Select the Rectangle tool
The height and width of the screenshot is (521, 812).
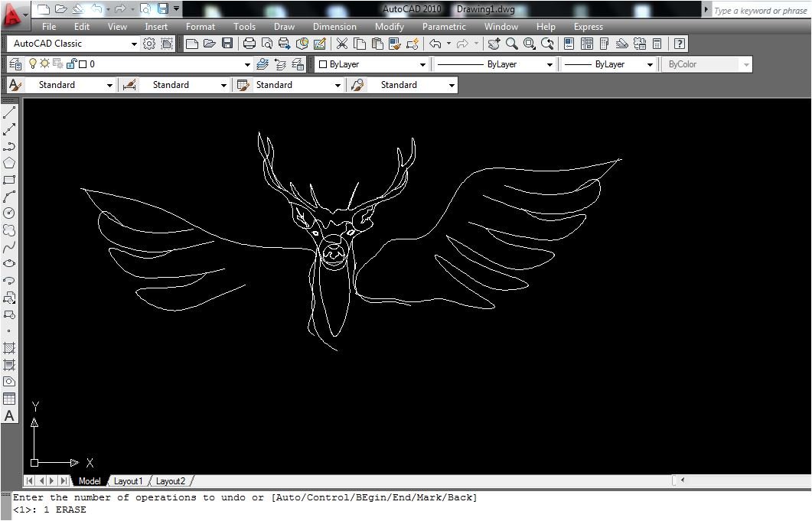click(x=9, y=180)
